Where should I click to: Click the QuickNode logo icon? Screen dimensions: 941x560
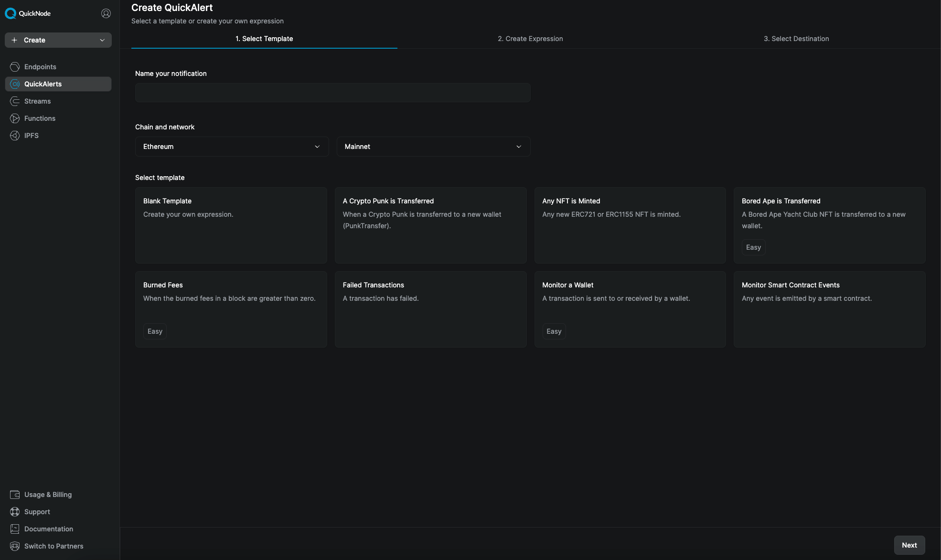click(x=11, y=13)
